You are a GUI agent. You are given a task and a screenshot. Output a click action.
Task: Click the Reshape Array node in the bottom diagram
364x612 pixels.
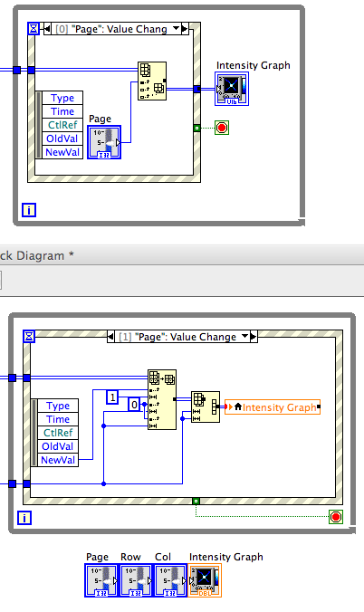pos(206,407)
